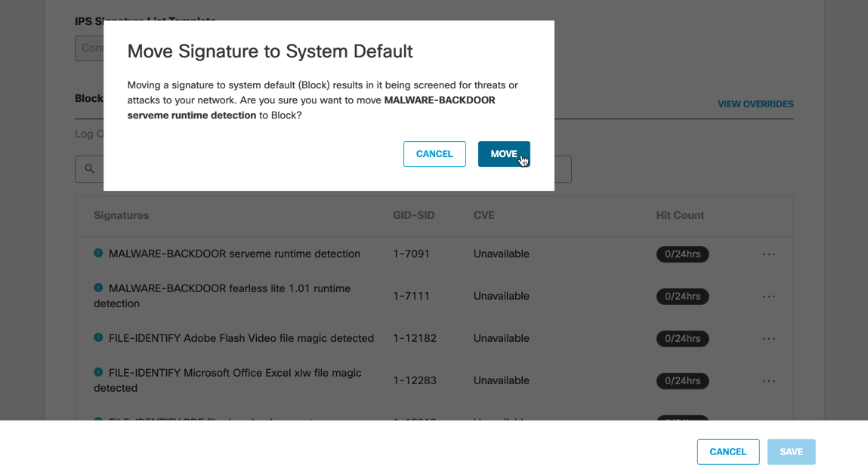Open actions menu for fearless lite 1.01 row

[768, 297]
